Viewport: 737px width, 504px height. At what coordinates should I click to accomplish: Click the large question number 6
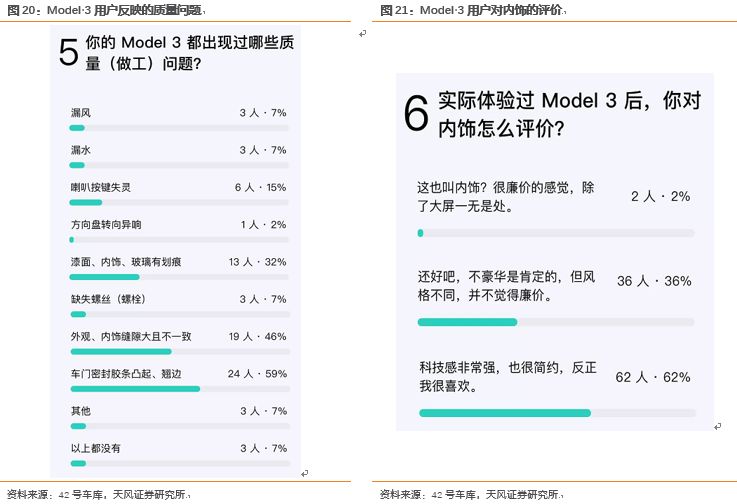pos(416,113)
